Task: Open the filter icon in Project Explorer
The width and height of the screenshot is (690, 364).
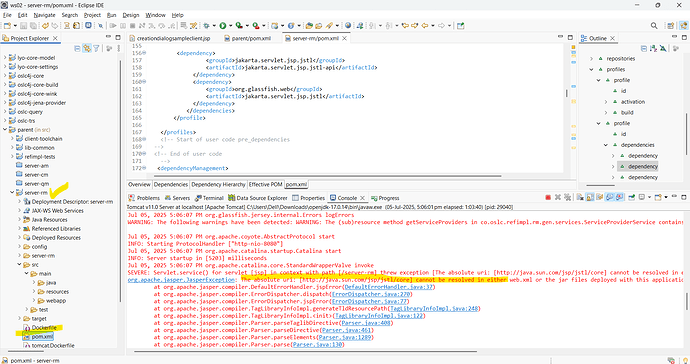Action: [96, 48]
